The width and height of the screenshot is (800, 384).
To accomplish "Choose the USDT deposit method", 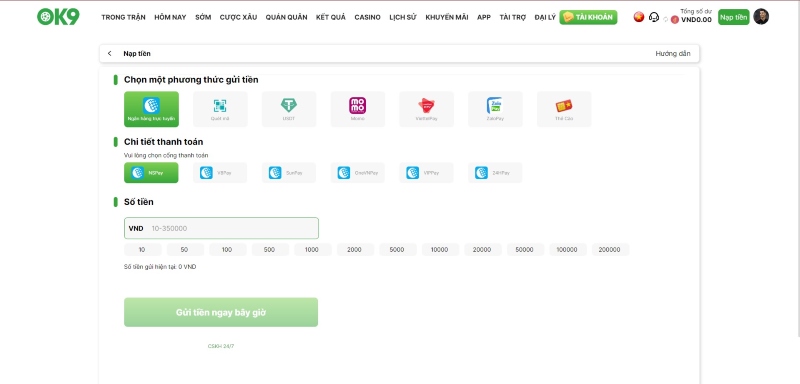I will click(289, 109).
